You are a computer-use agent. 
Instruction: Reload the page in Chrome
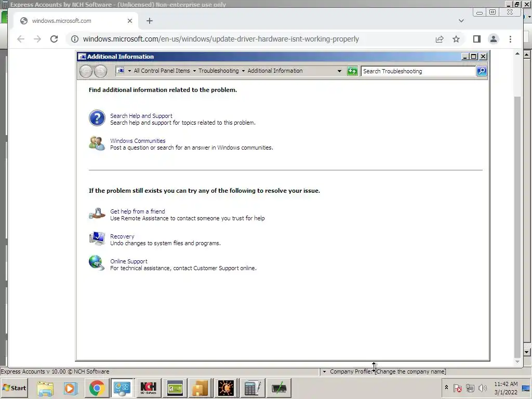click(x=54, y=39)
